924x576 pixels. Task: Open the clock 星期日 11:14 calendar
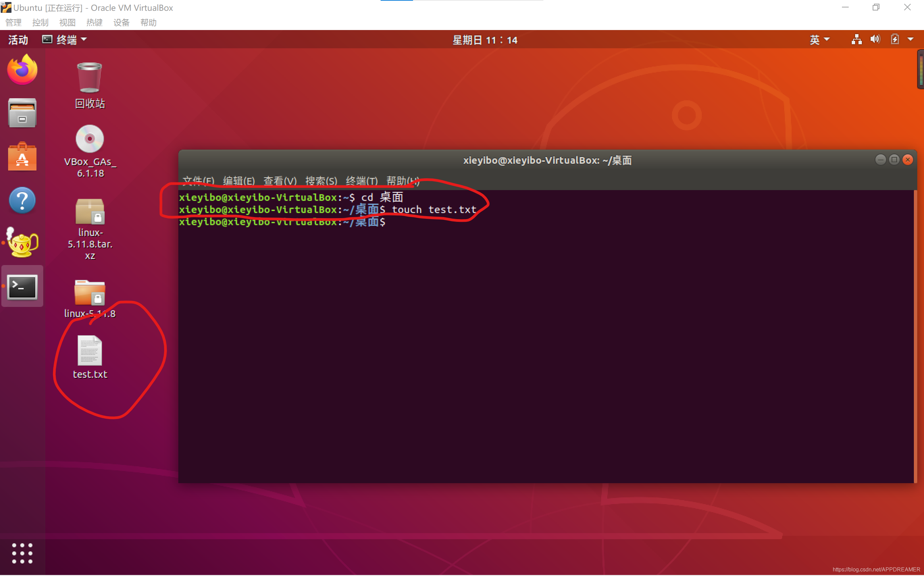(x=485, y=40)
